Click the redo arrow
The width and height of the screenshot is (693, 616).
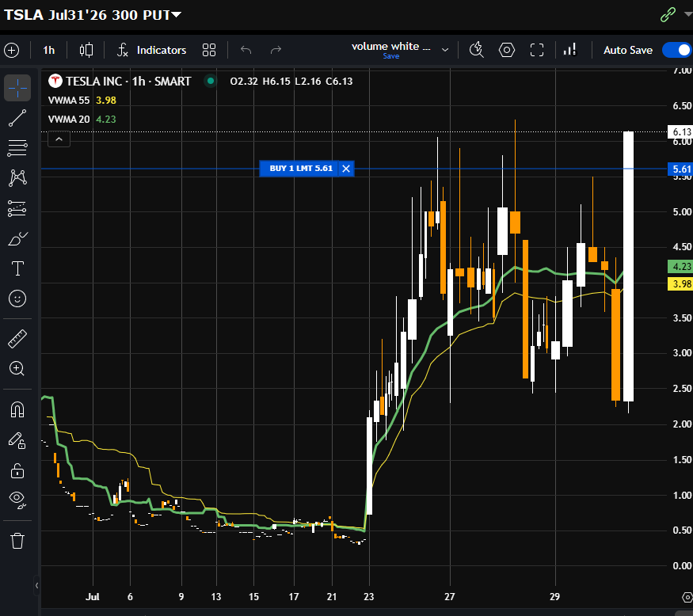coord(276,50)
